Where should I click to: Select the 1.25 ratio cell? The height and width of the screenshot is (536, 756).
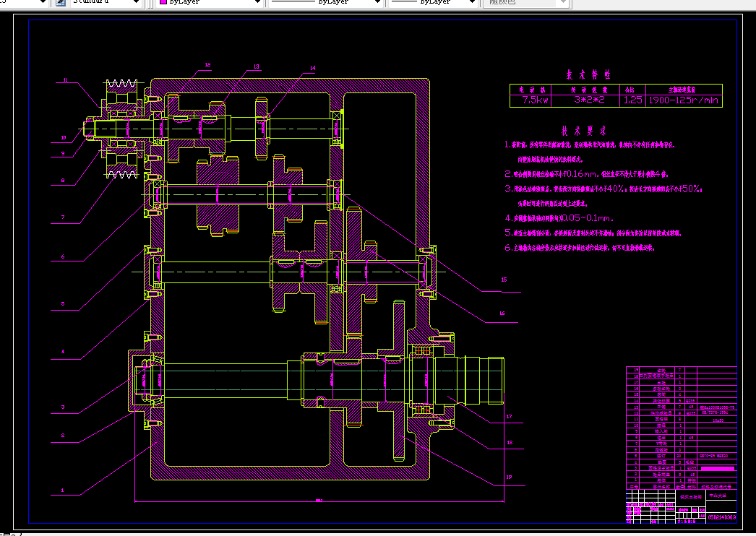pos(632,100)
